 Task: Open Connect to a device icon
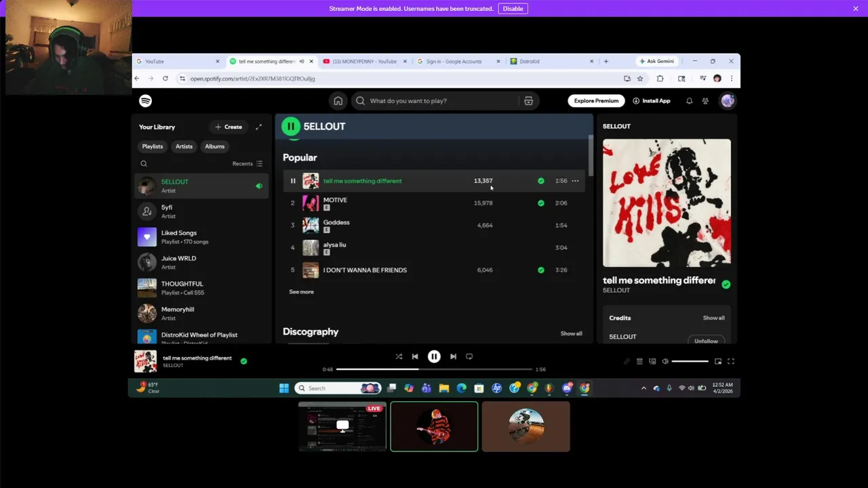point(652,361)
